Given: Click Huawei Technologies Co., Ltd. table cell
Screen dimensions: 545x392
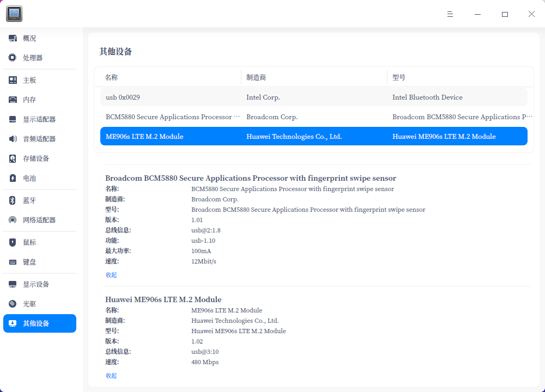Looking at the screenshot, I should [x=294, y=137].
